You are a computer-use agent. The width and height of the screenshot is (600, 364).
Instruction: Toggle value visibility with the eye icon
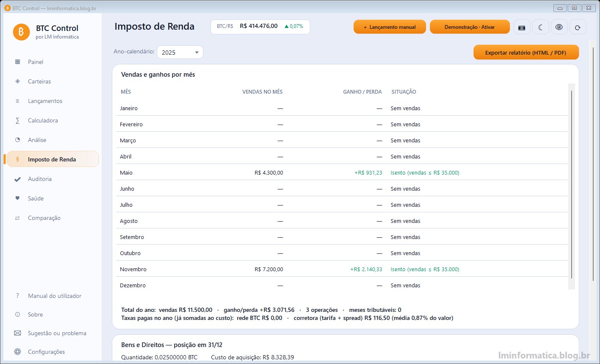coord(559,27)
